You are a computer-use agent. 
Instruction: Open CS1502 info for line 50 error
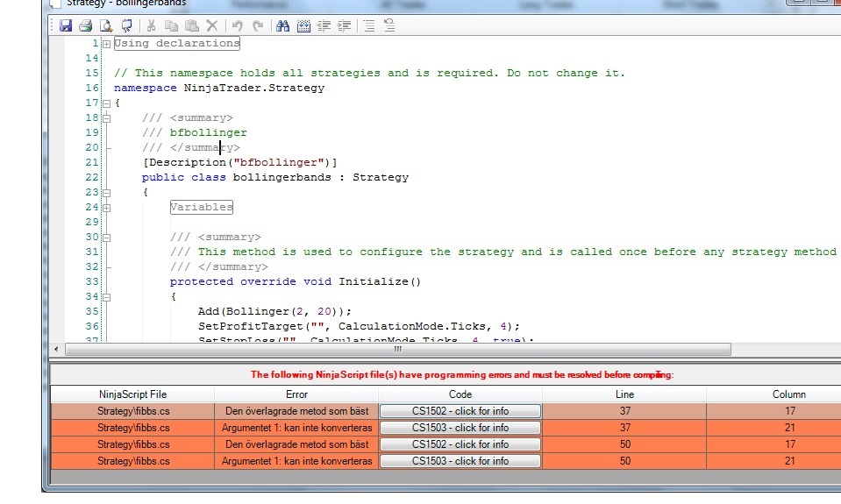click(x=460, y=444)
